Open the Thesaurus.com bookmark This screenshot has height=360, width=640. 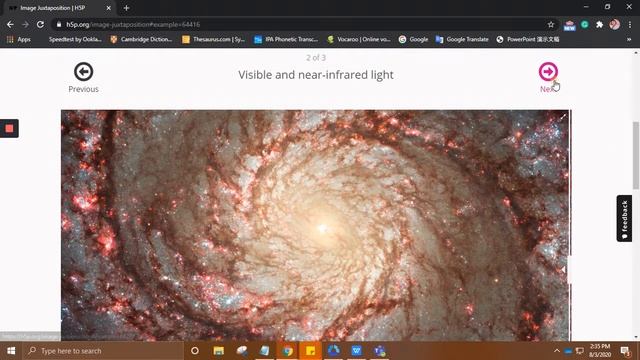coord(213,39)
